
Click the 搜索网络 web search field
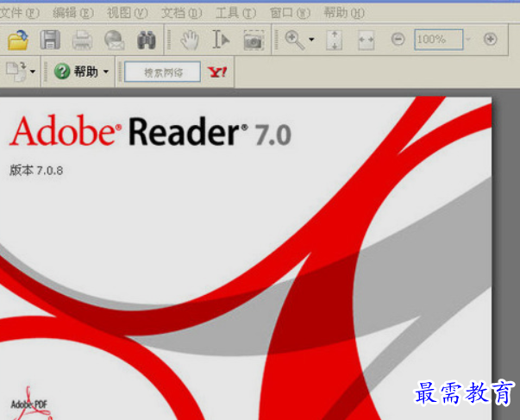tap(162, 72)
